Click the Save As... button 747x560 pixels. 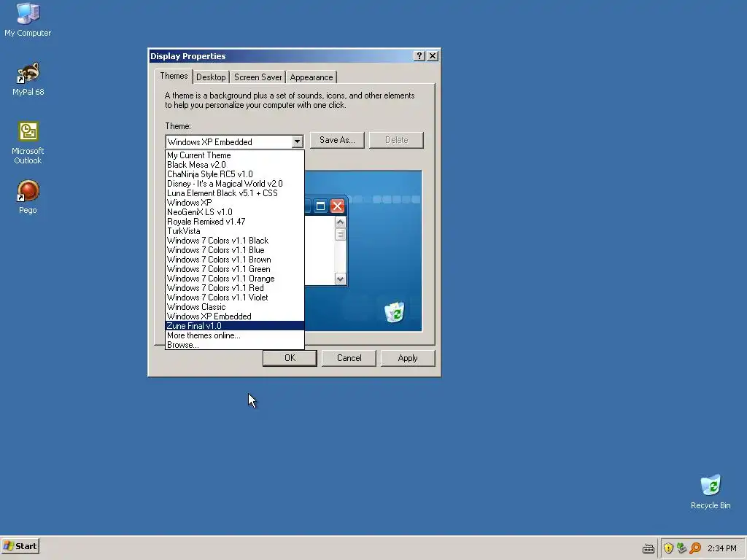[x=337, y=140]
